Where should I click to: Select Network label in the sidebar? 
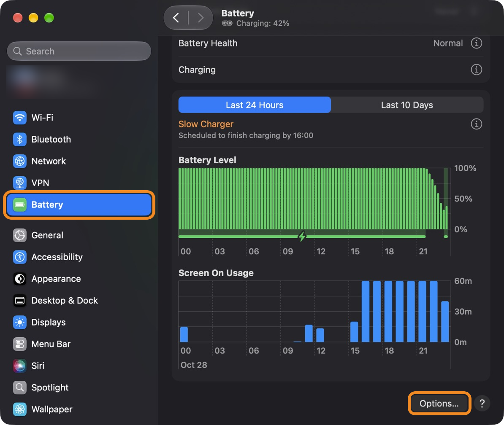49,161
